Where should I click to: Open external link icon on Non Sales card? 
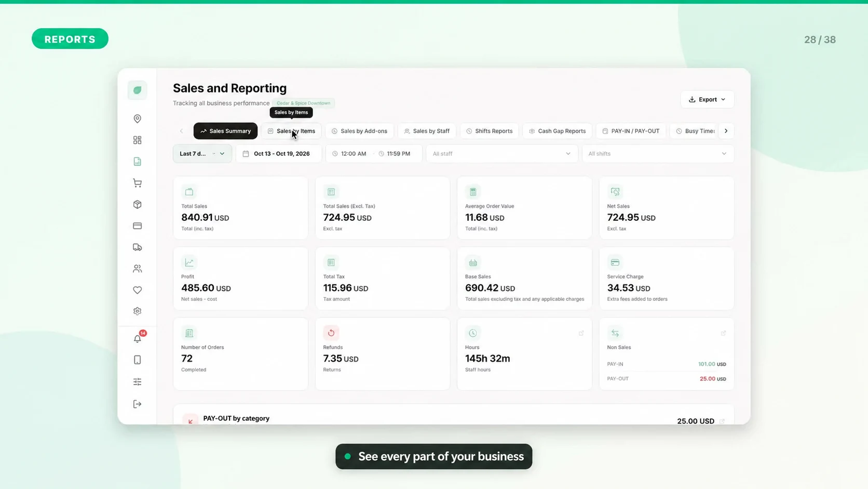(723, 333)
